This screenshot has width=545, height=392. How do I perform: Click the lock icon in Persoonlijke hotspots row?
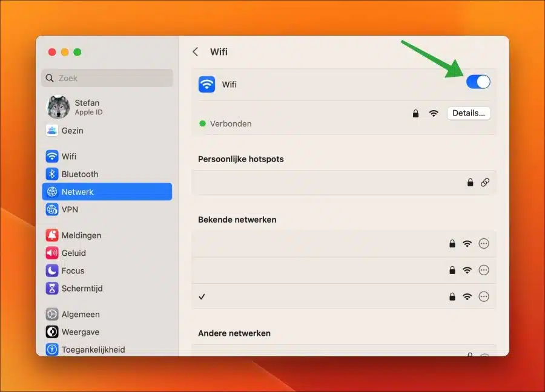point(470,182)
